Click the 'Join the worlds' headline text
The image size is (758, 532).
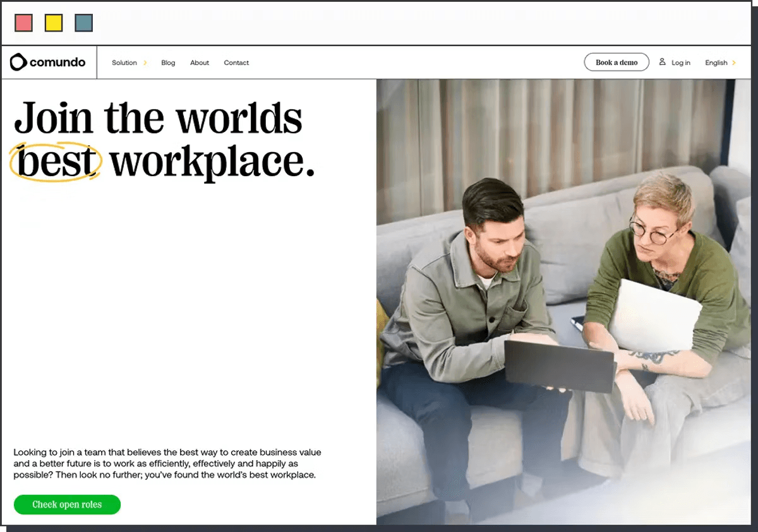(158, 118)
